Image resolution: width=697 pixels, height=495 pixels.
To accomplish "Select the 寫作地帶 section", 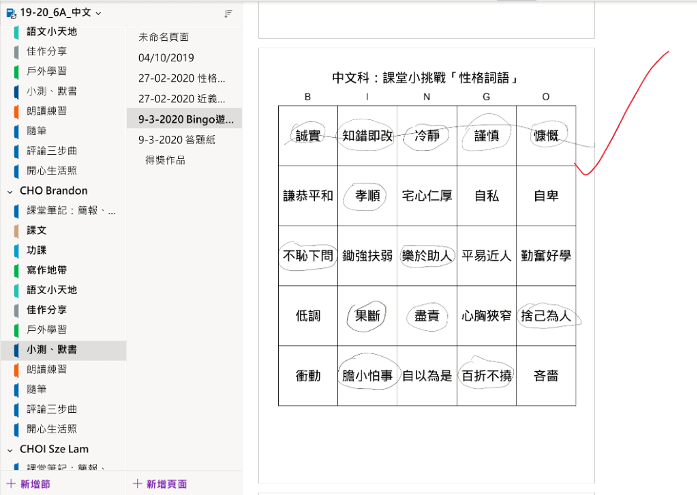I will (x=46, y=270).
